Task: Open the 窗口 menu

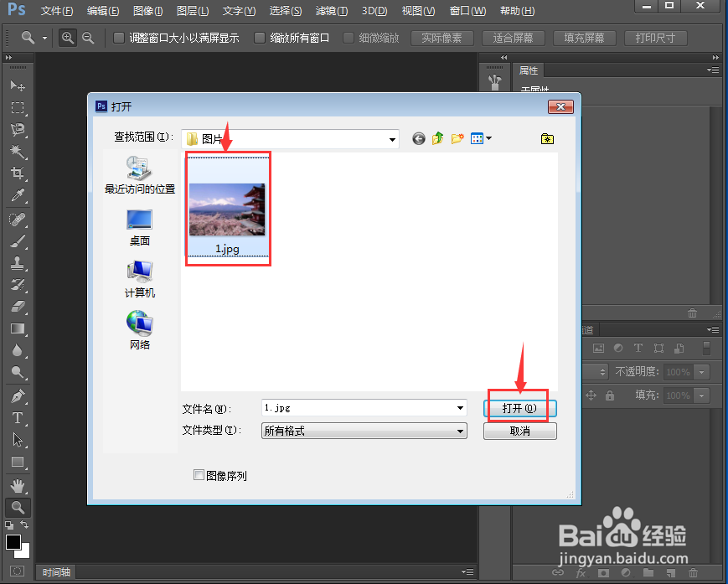Action: click(x=467, y=11)
